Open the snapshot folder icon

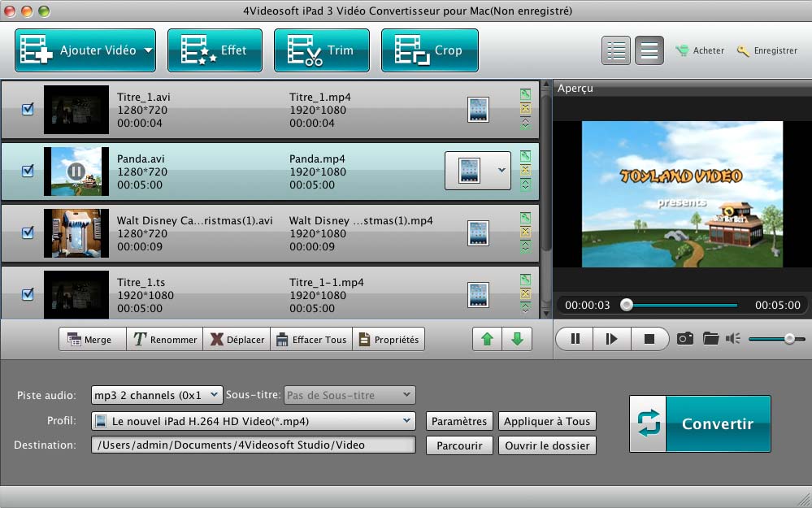711,339
